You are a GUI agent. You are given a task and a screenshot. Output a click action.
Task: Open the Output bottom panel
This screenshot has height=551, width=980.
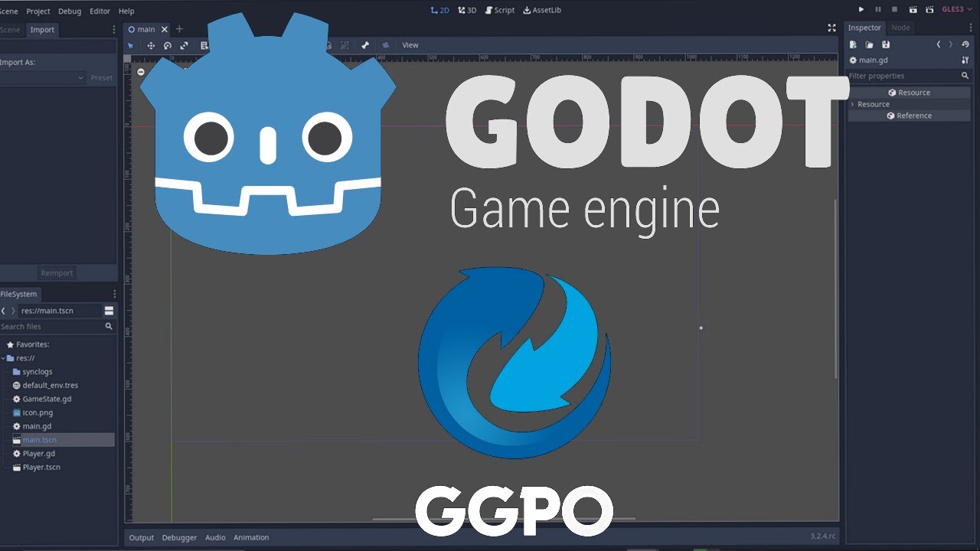[141, 538]
